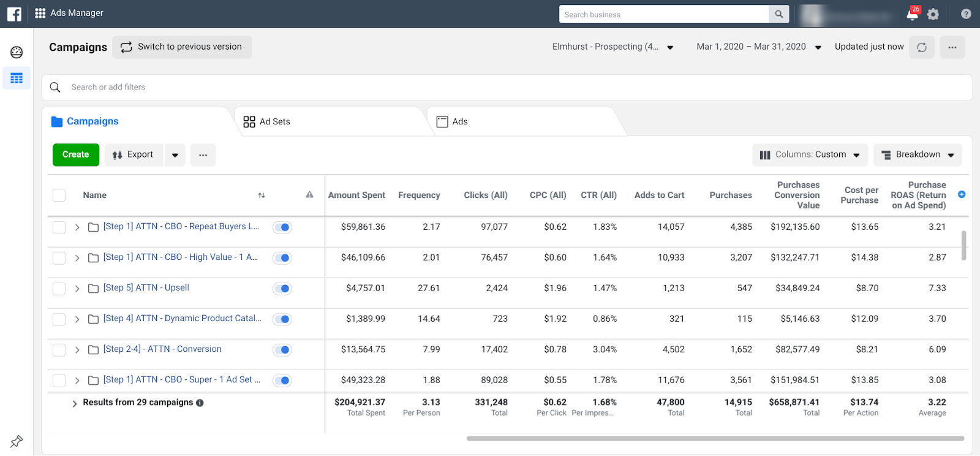Click the pin icon in sidebar

[x=17, y=441]
